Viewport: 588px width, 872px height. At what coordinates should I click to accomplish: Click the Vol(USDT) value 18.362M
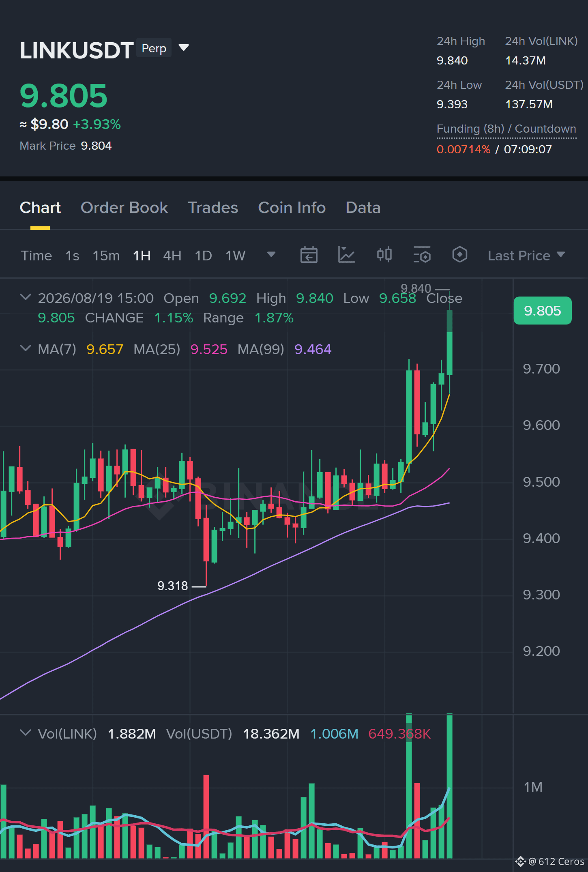(271, 734)
